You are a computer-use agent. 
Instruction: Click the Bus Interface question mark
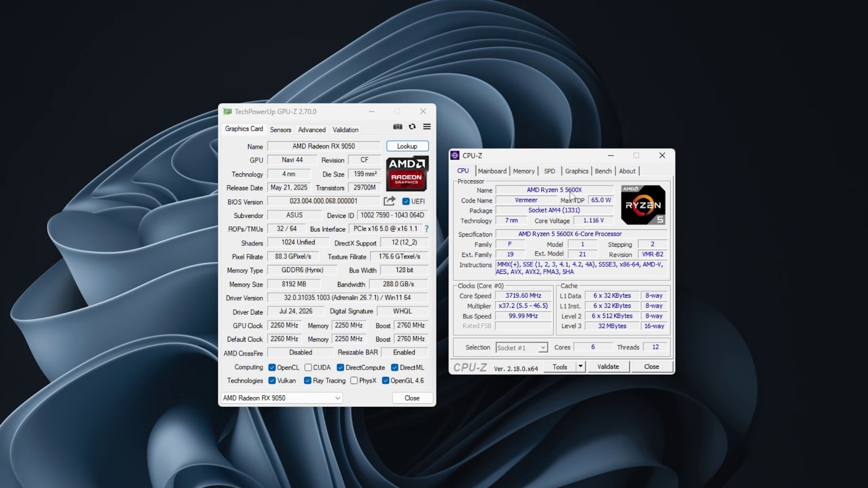[x=426, y=229]
